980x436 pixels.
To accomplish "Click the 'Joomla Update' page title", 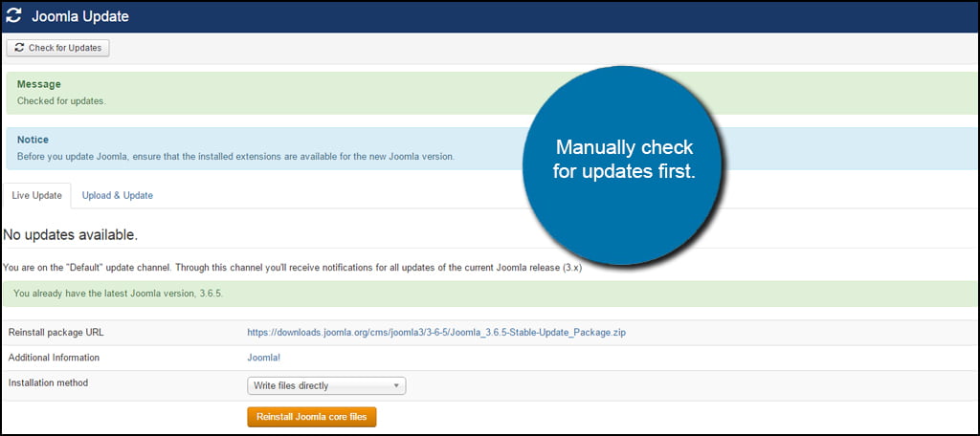I will (80, 17).
